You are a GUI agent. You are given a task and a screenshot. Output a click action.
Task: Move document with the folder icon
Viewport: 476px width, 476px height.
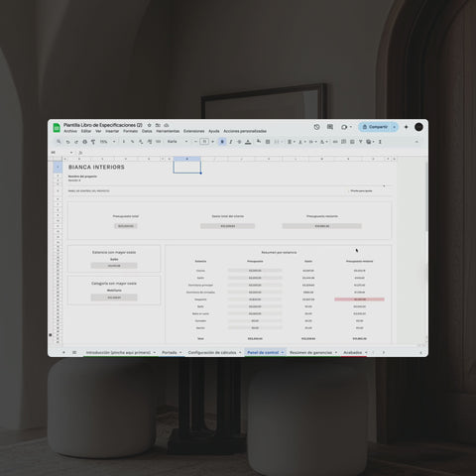point(158,125)
